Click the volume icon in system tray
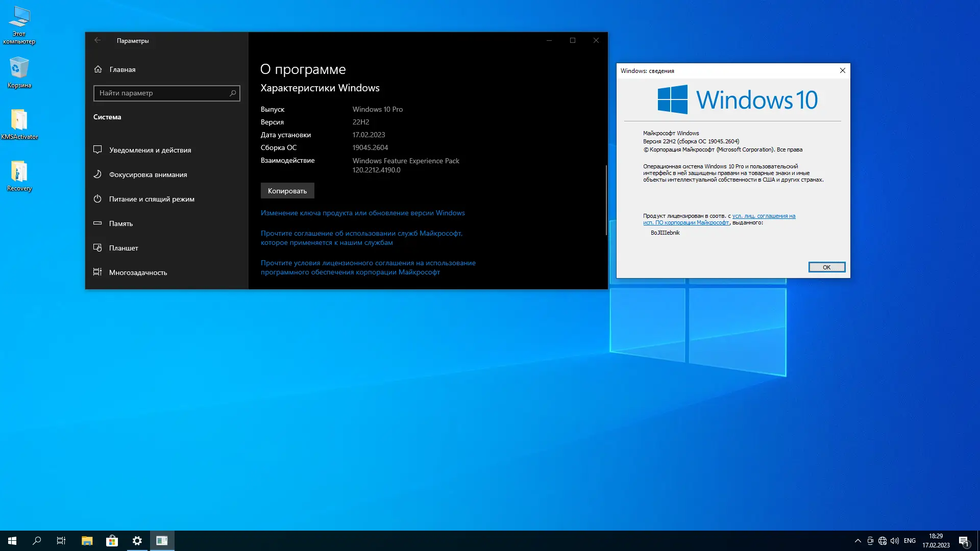Viewport: 980px width, 551px height. [895, 541]
